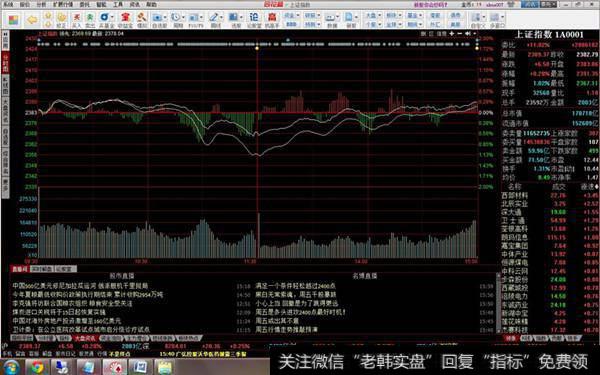The width and height of the screenshot is (600, 375).
Task: Zoom out chart with minus icon
Action: [460, 34]
